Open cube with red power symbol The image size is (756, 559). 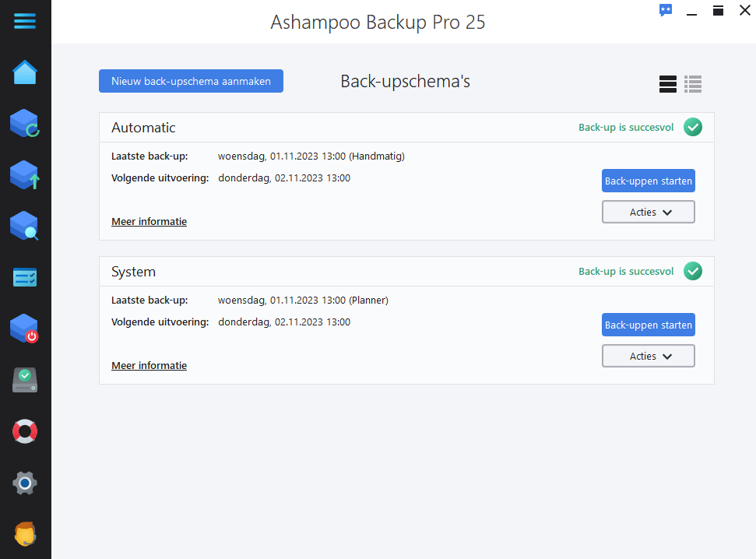tap(25, 329)
